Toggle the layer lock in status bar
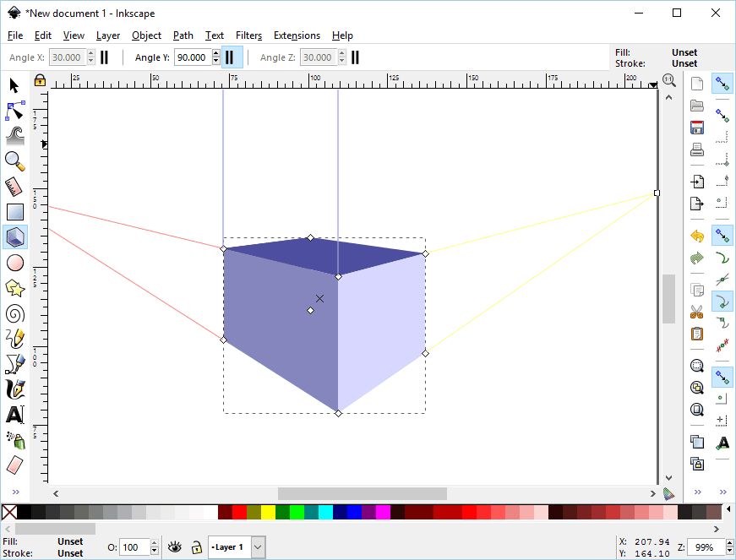 (196, 547)
